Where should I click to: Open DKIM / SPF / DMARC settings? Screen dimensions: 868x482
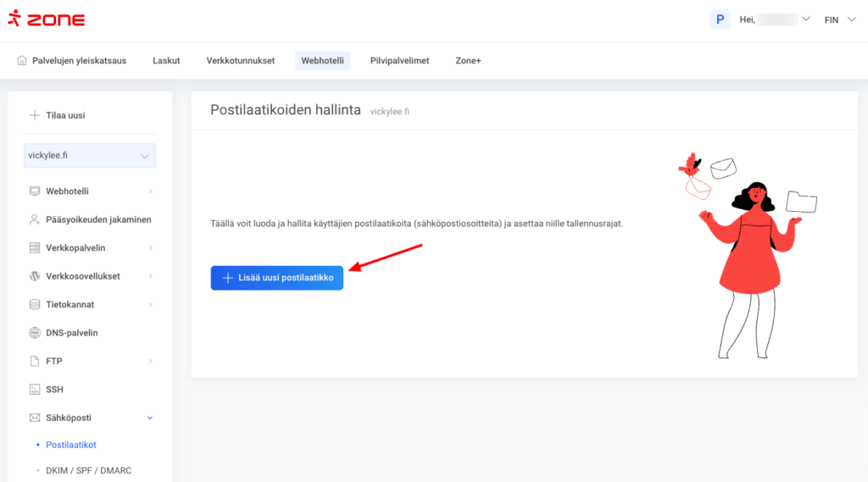(88, 470)
